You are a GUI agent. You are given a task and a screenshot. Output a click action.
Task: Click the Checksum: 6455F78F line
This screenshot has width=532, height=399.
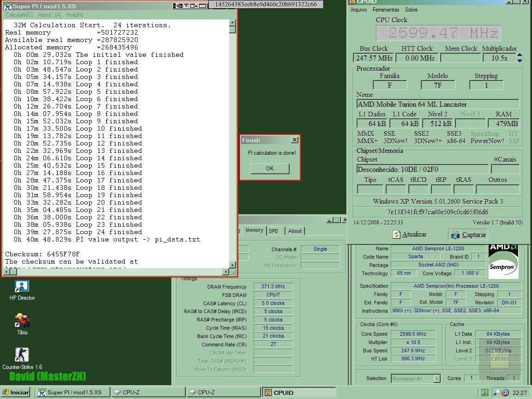(x=42, y=254)
